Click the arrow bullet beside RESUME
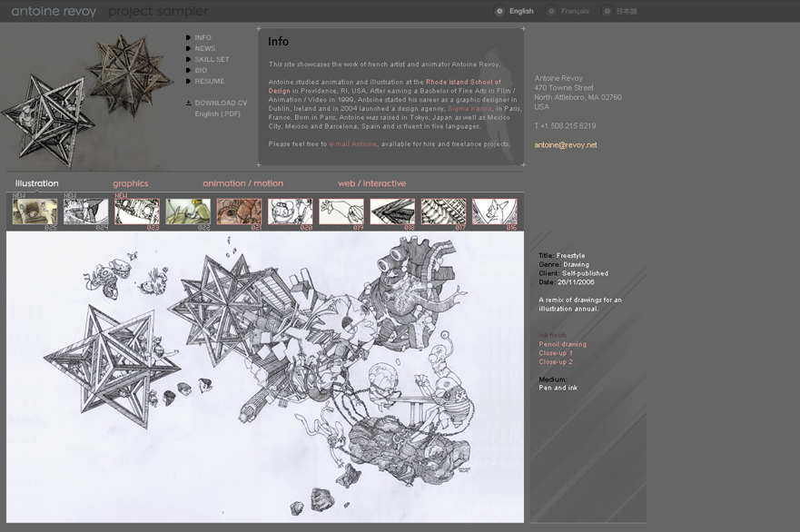 pyautogui.click(x=188, y=82)
